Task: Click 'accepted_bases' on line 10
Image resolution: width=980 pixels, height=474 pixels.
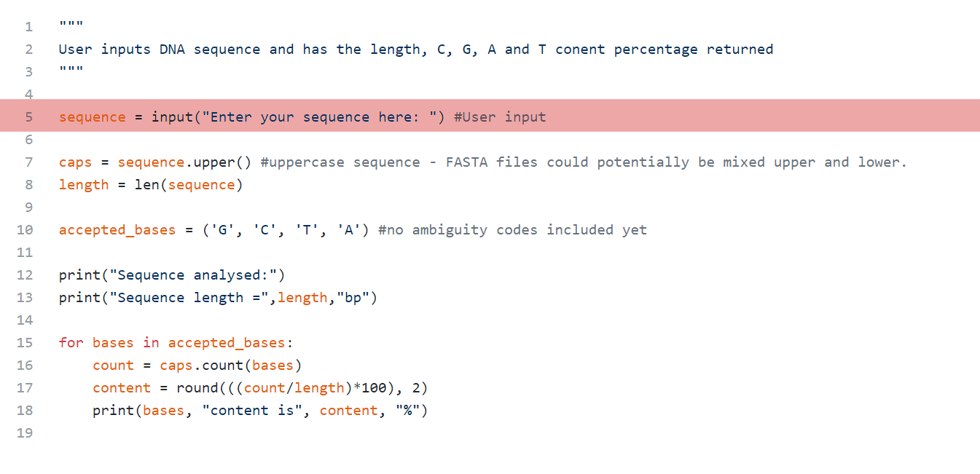Action: click(x=117, y=230)
